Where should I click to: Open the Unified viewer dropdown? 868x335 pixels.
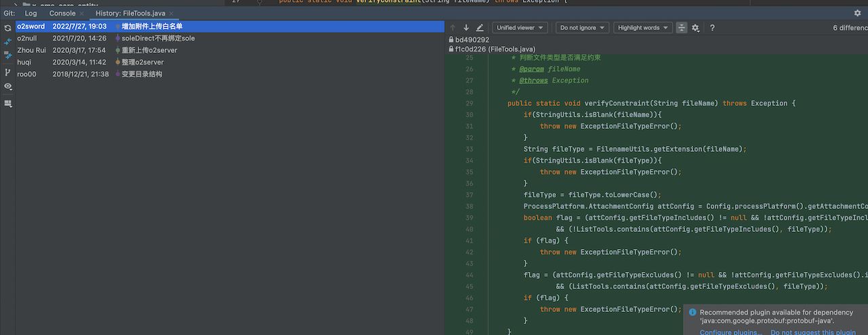(520, 28)
